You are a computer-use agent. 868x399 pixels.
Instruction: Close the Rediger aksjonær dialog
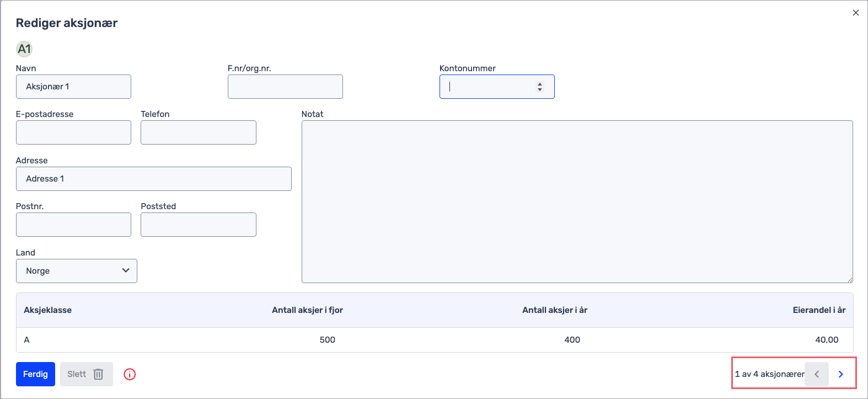856,13
